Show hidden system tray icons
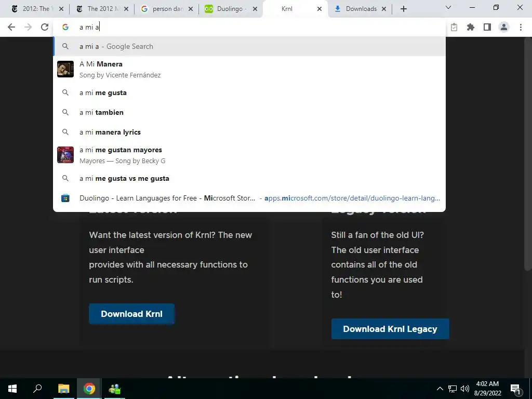 [x=440, y=389]
